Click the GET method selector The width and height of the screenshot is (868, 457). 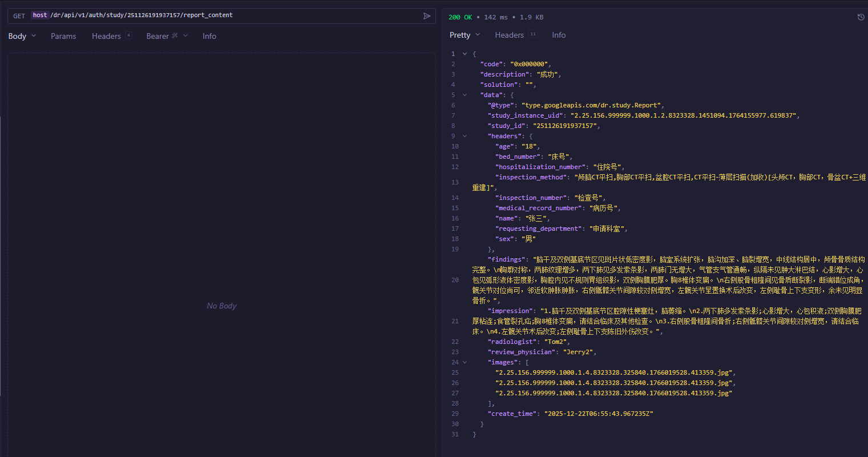point(19,16)
